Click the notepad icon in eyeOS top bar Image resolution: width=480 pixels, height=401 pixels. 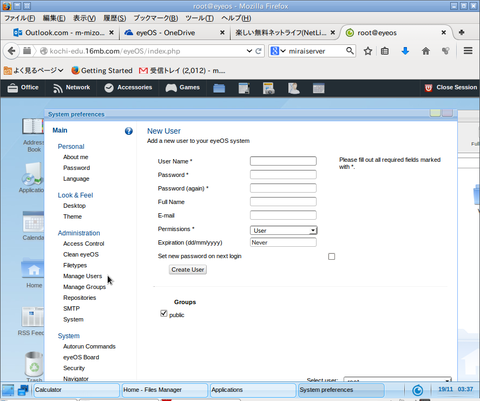click(244, 88)
